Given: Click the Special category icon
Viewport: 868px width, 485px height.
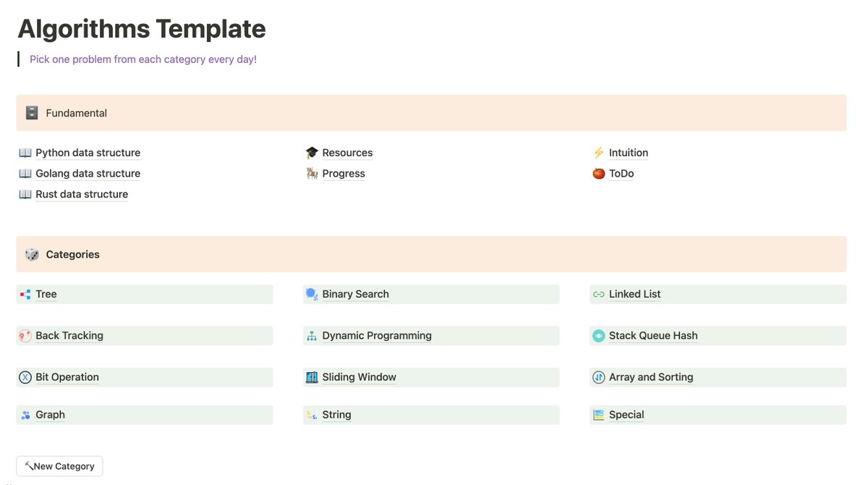Looking at the screenshot, I should click(598, 415).
